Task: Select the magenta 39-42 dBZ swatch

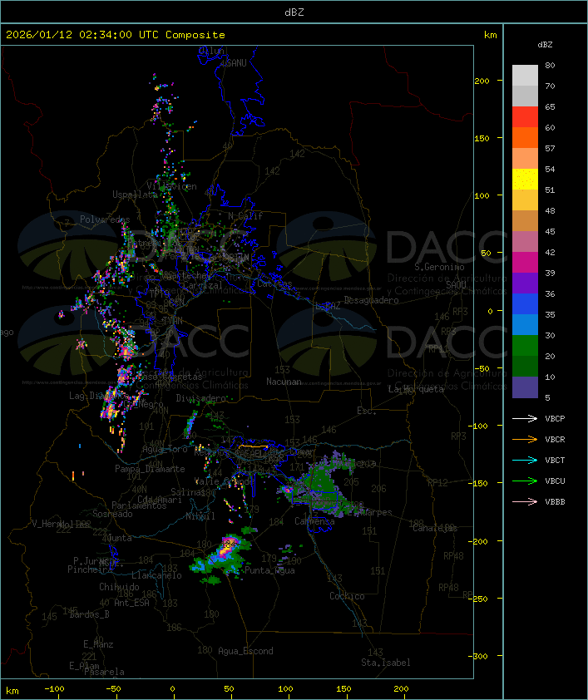Action: point(525,263)
